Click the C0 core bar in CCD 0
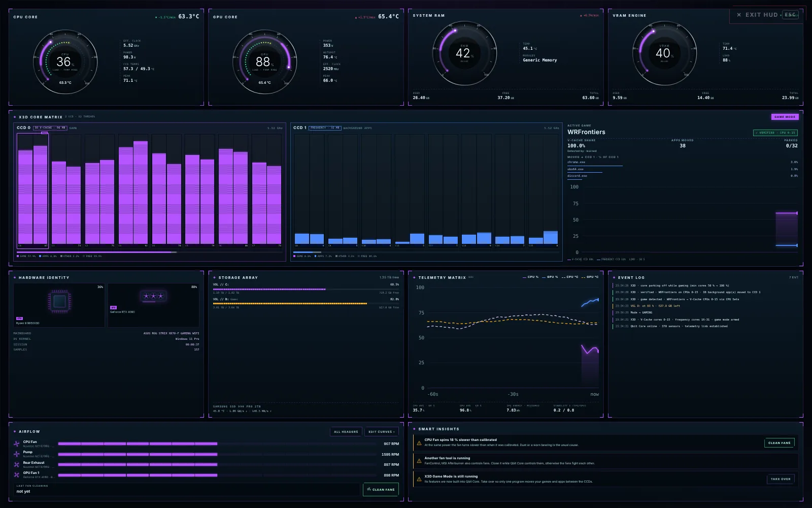 32,190
